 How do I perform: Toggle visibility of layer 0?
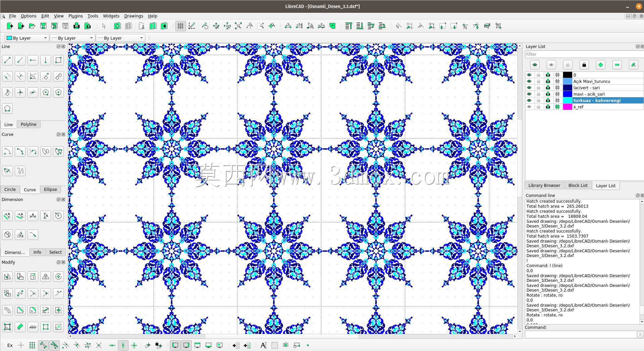tap(529, 75)
